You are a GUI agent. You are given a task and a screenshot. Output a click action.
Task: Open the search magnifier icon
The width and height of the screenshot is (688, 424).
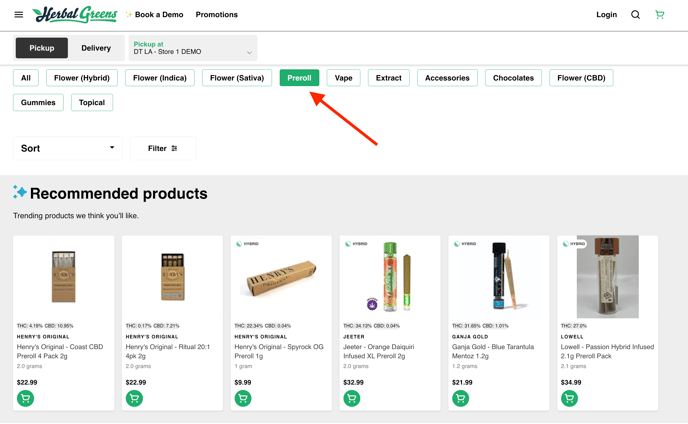[635, 15]
